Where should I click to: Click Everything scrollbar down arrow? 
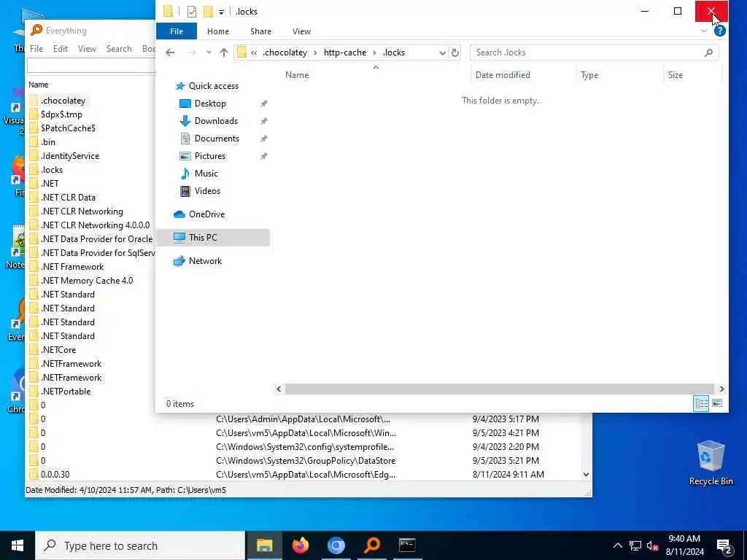[x=586, y=475]
